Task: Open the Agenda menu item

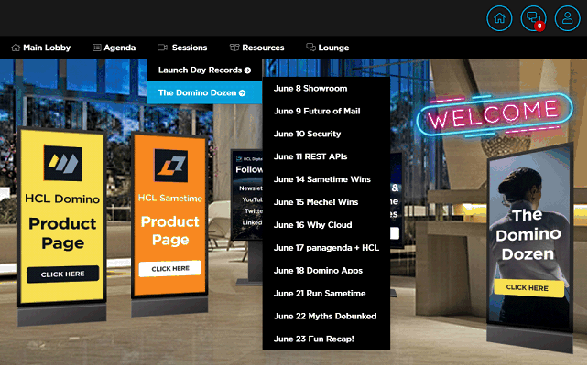Action: (114, 48)
